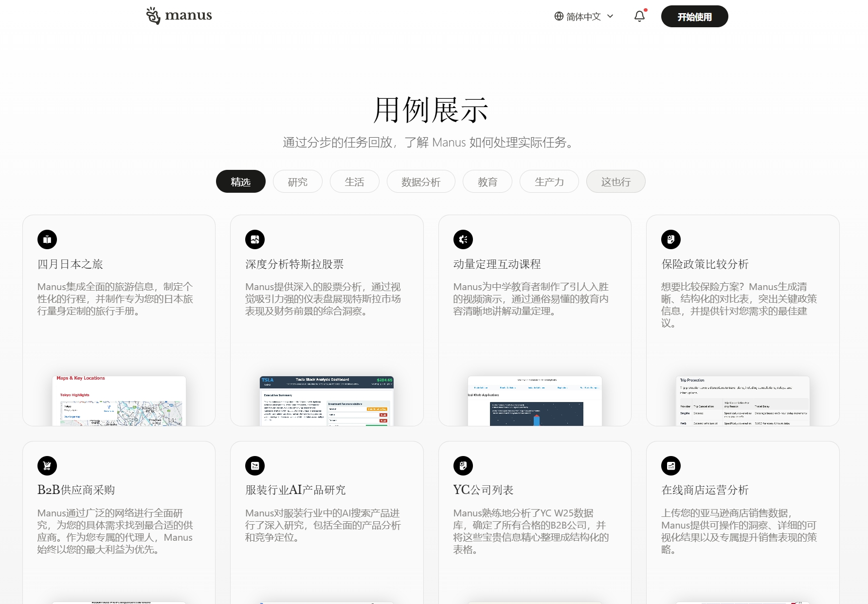Switch to the 生产力 tab
Screen dimensions: 868x604
tap(549, 182)
